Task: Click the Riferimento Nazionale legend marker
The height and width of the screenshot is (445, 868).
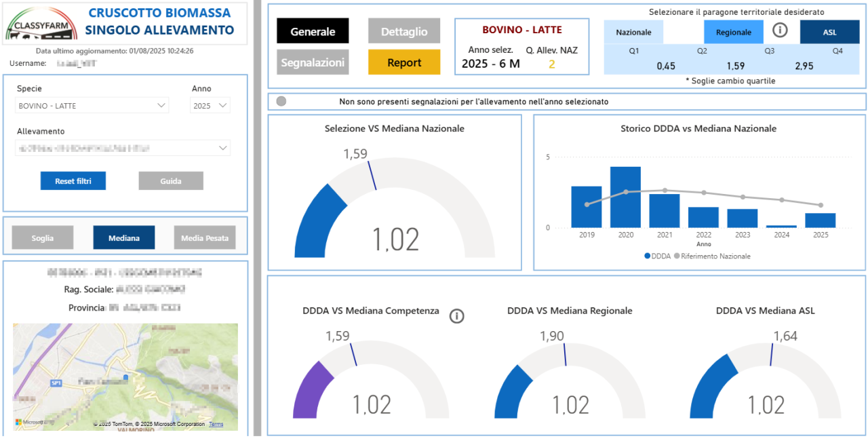Action: [x=676, y=256]
